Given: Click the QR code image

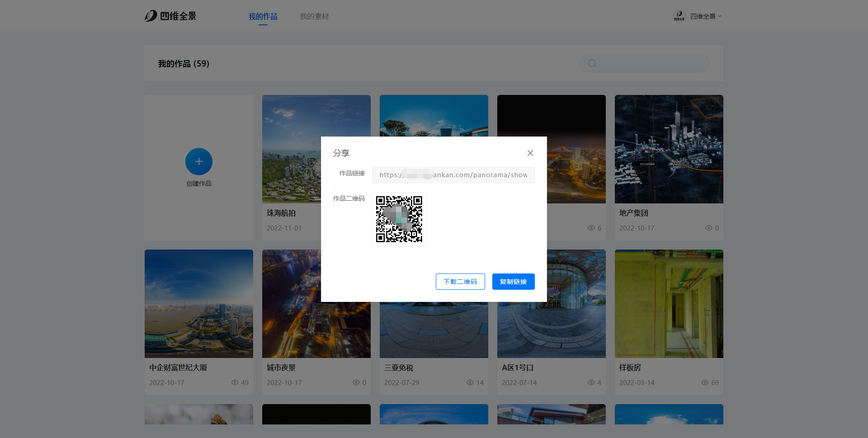Looking at the screenshot, I should (x=399, y=219).
